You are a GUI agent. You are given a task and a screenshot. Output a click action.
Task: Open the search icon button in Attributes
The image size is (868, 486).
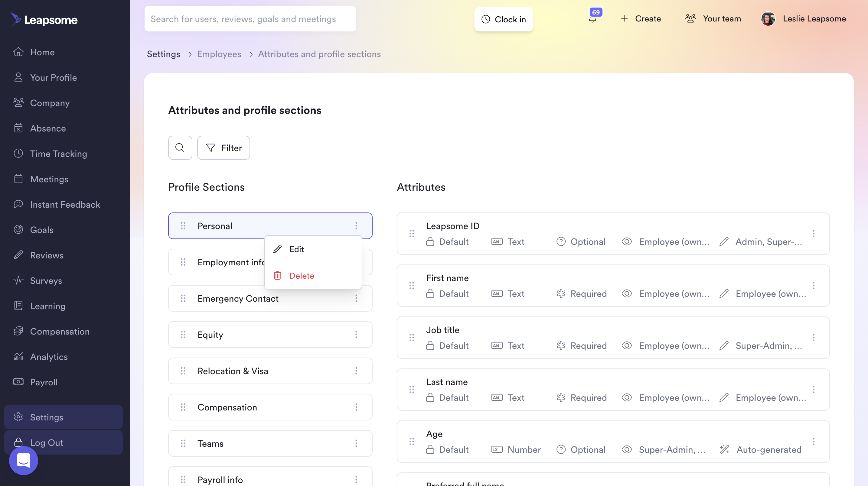(180, 148)
